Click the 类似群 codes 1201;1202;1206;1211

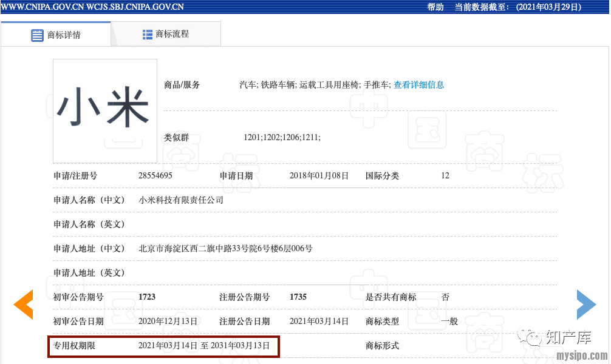[282, 138]
